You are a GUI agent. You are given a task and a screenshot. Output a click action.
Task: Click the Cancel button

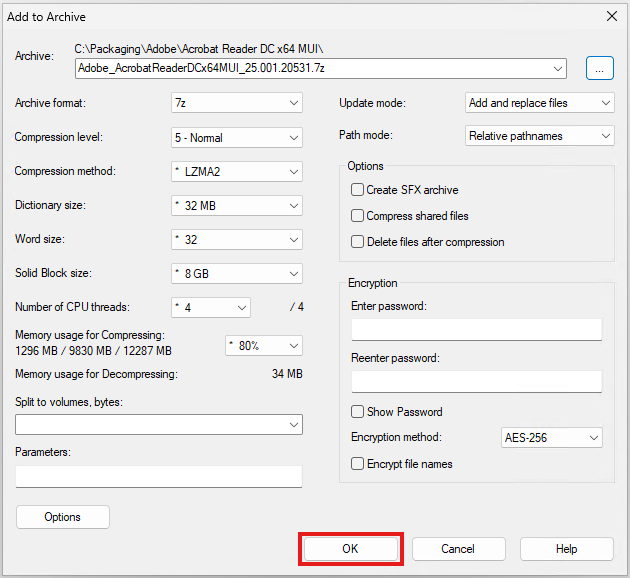[x=458, y=549]
